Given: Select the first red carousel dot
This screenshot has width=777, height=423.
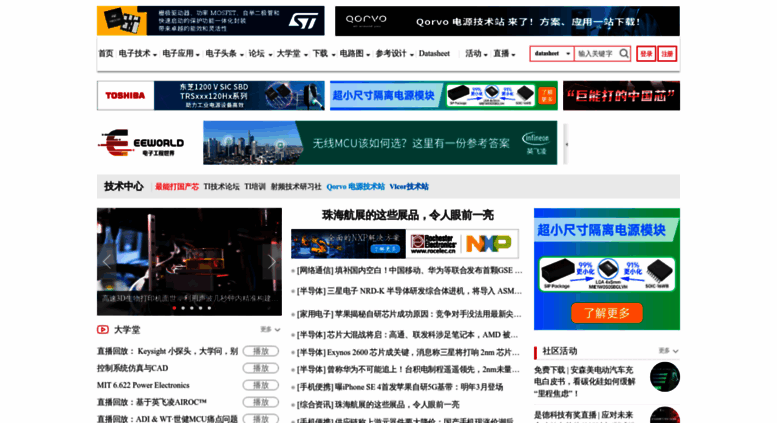Looking at the screenshot, I should coord(174,308).
